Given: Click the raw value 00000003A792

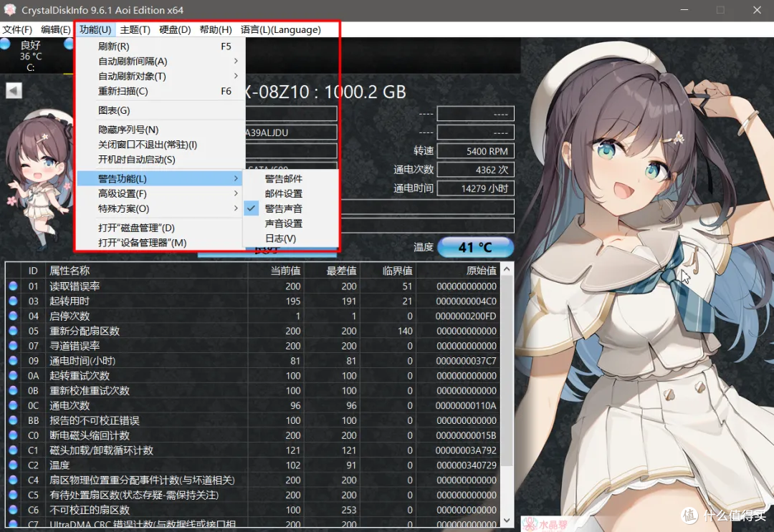Looking at the screenshot, I should 466,450.
